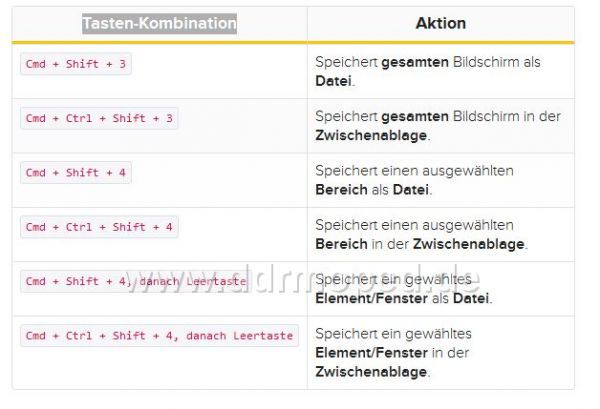Image resolution: width=600 pixels, height=409 pixels.
Task: Select the Cmd + Ctrl + Shift + 3 shortcut
Action: click(99, 118)
